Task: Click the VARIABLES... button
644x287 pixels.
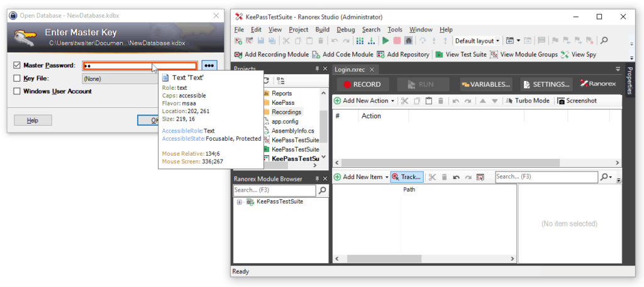Action: [x=486, y=84]
